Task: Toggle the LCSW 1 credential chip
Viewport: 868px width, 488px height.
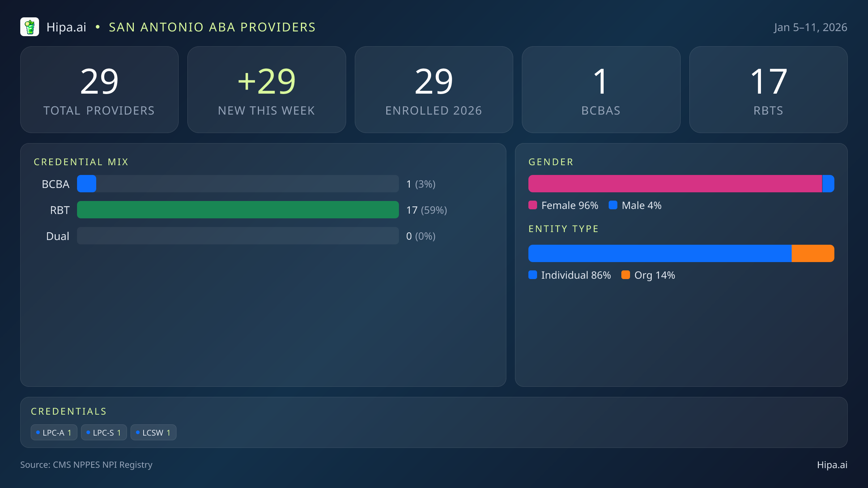Action: pyautogui.click(x=153, y=432)
